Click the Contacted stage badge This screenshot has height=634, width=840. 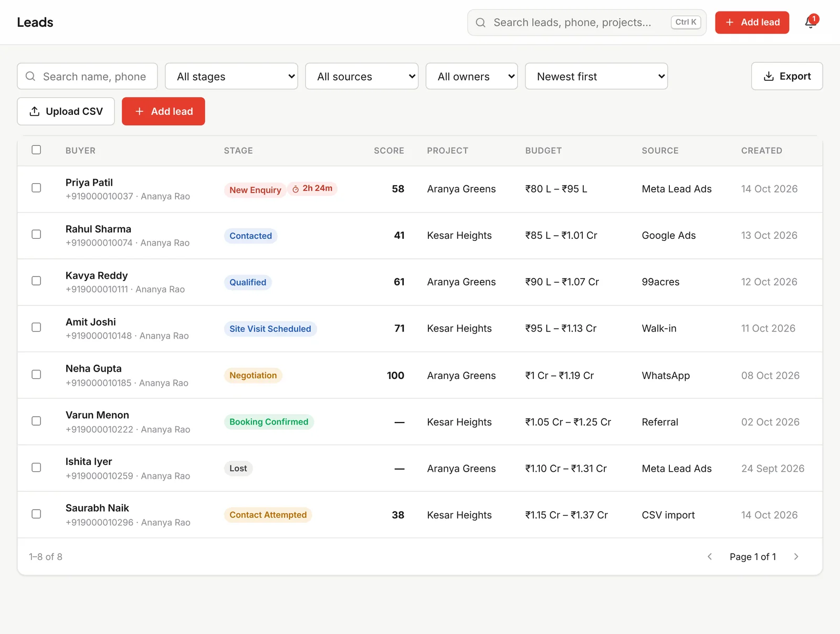[x=250, y=236]
